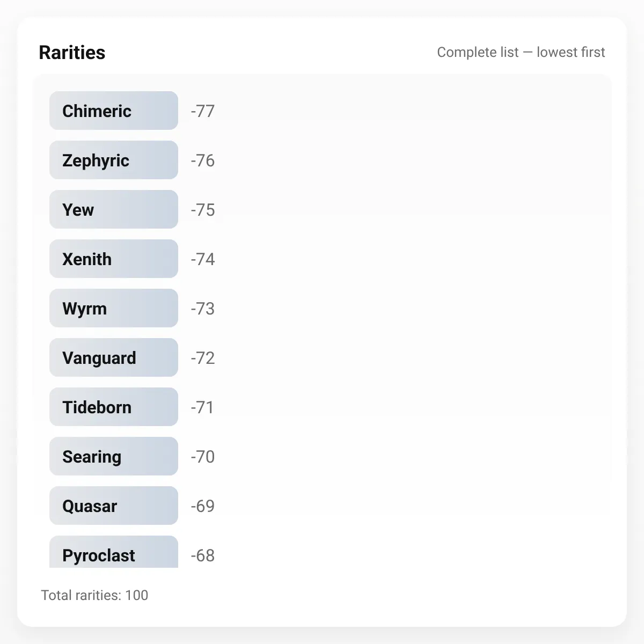Click the -77 value beside Chimeric
The height and width of the screenshot is (644, 644).
tap(203, 111)
